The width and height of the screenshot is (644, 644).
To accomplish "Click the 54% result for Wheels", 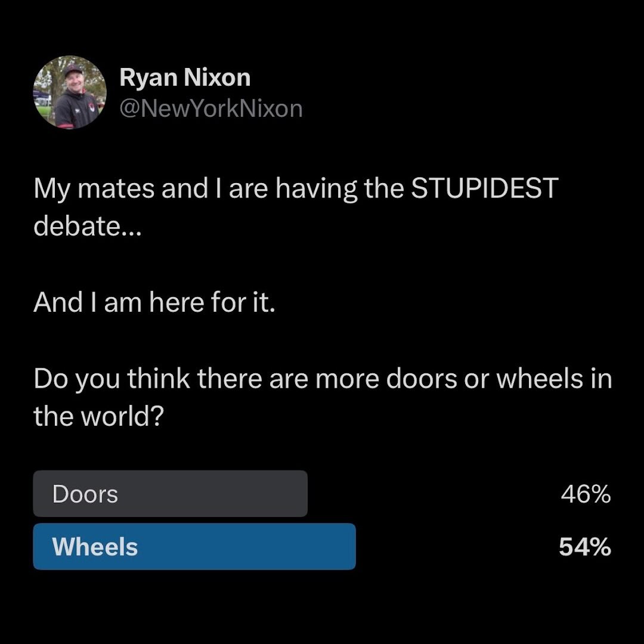I will (584, 547).
